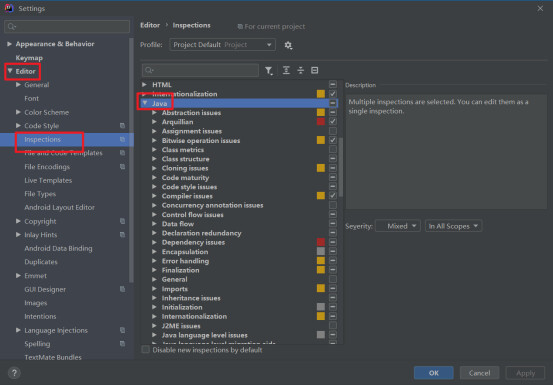The width and height of the screenshot is (553, 386).
Task: Click the collapse all inspections icon
Action: pos(300,70)
